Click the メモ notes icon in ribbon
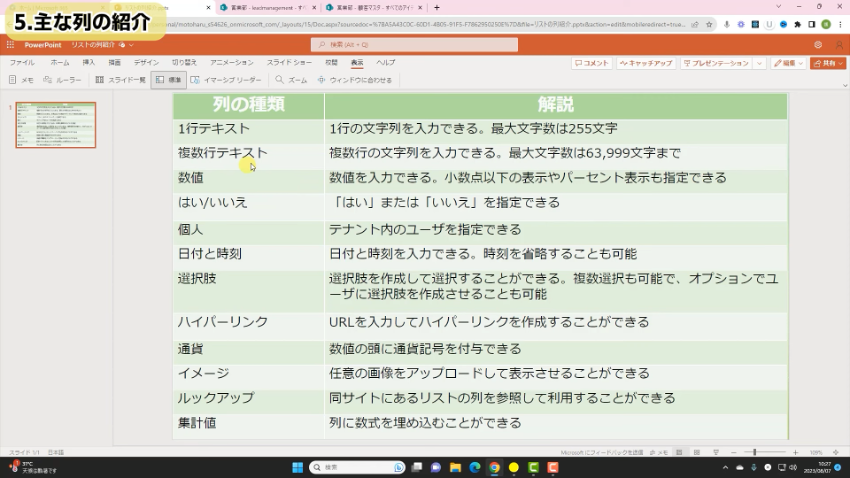The height and width of the screenshot is (478, 850). click(22, 79)
